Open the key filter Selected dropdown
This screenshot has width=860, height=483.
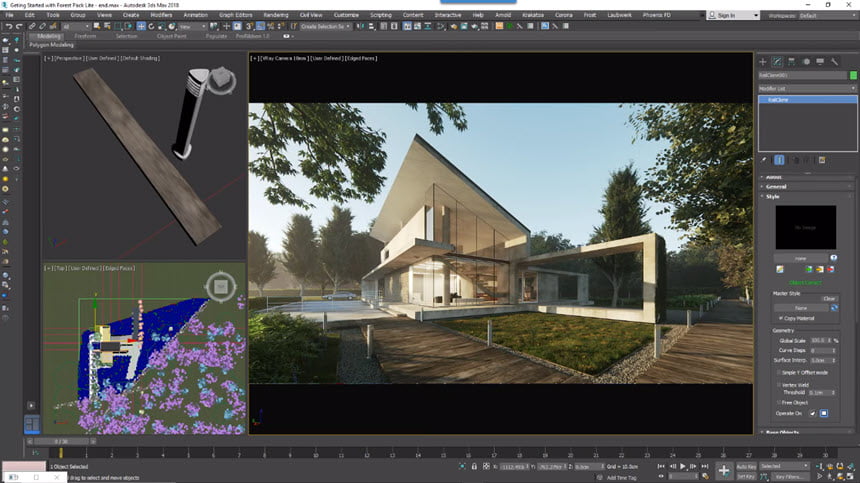[784, 467]
